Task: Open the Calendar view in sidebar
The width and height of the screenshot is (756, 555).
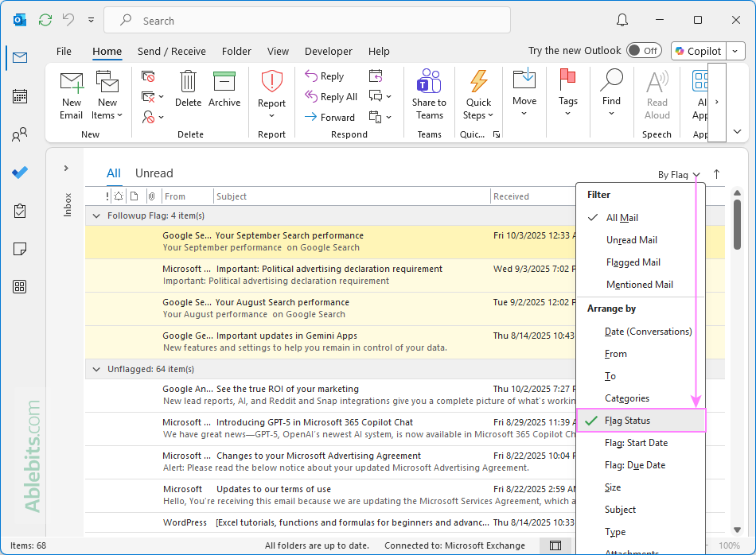Action: tap(20, 96)
